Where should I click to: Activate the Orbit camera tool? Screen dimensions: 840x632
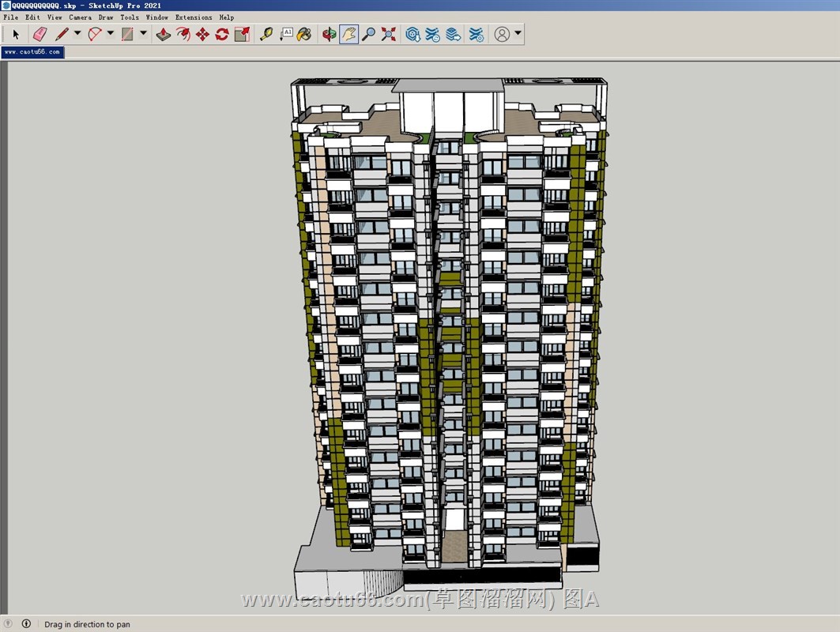tap(329, 34)
